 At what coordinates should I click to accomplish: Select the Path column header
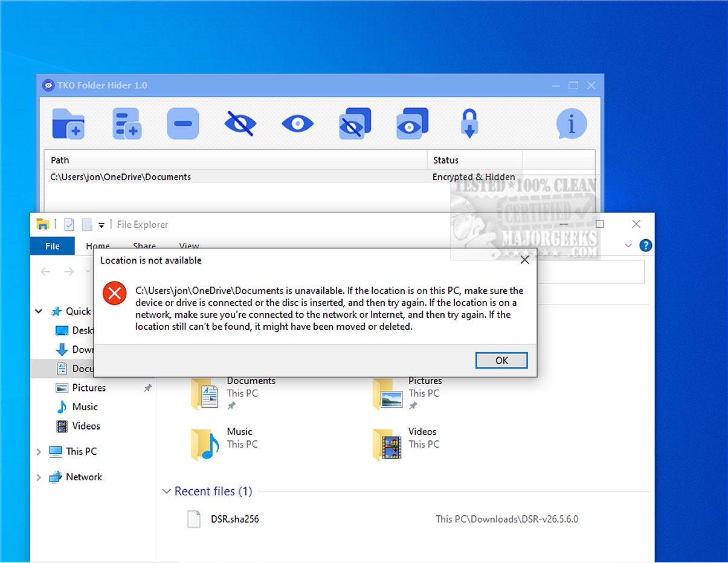tap(236, 160)
